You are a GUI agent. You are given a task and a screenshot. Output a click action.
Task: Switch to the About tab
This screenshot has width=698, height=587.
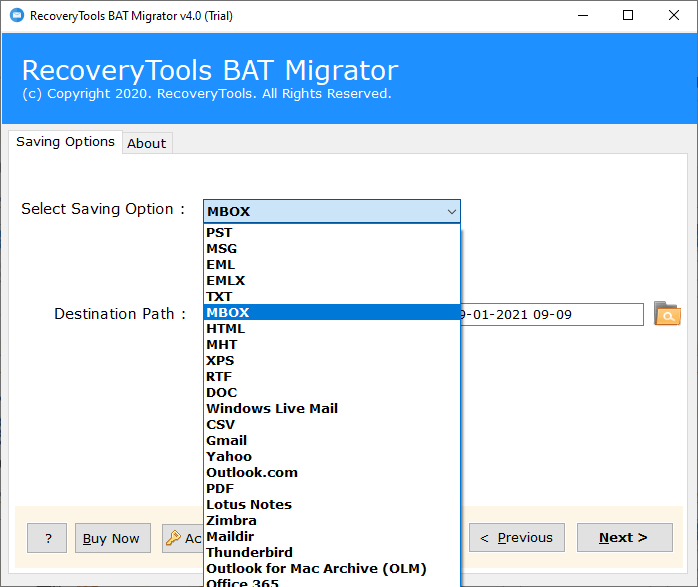point(147,143)
